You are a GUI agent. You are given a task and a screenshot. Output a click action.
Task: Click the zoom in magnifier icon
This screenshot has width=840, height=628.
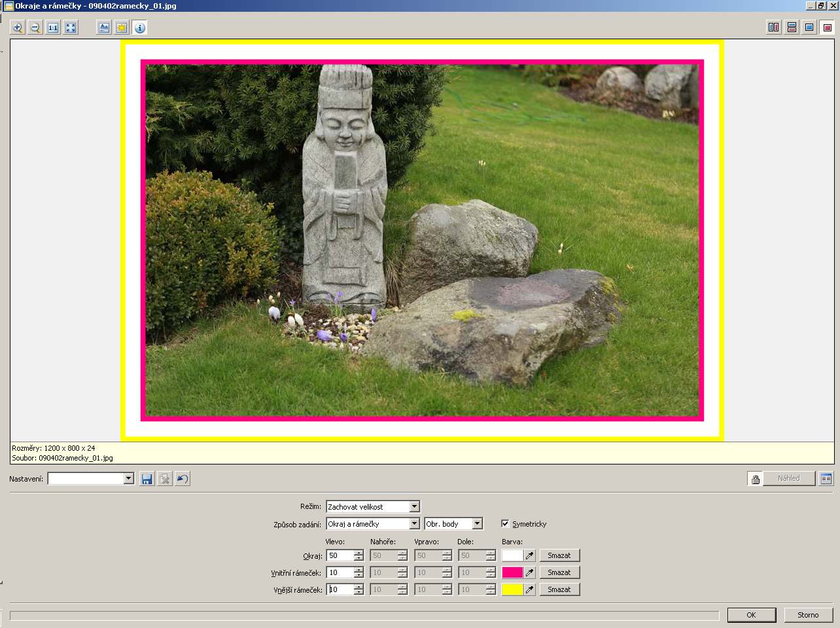pyautogui.click(x=18, y=27)
